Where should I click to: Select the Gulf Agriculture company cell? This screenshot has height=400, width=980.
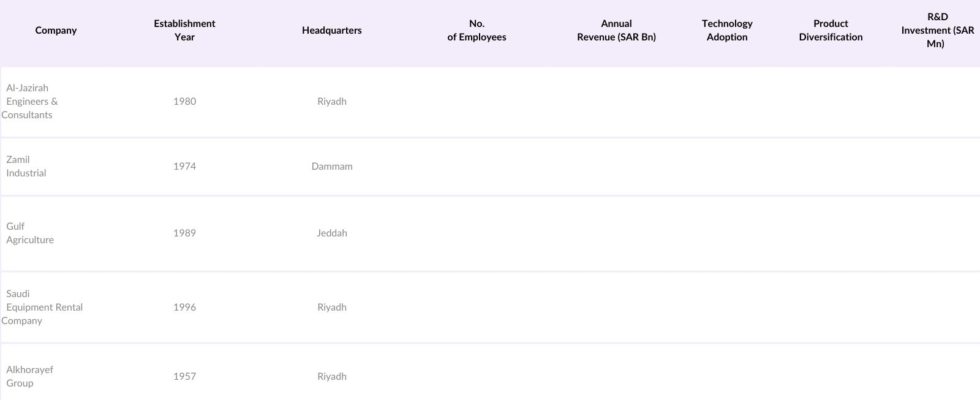coord(30,233)
